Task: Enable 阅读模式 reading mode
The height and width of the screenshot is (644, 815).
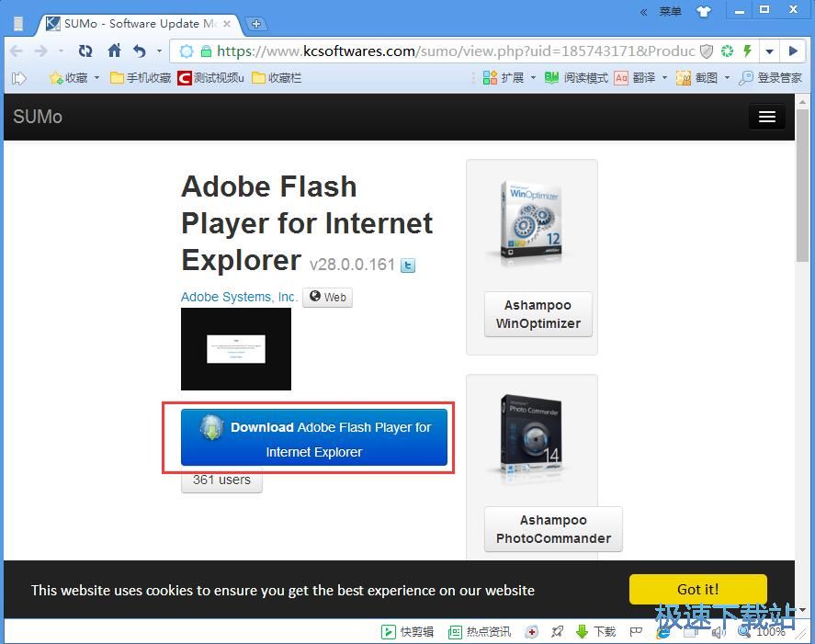Action: click(576, 78)
